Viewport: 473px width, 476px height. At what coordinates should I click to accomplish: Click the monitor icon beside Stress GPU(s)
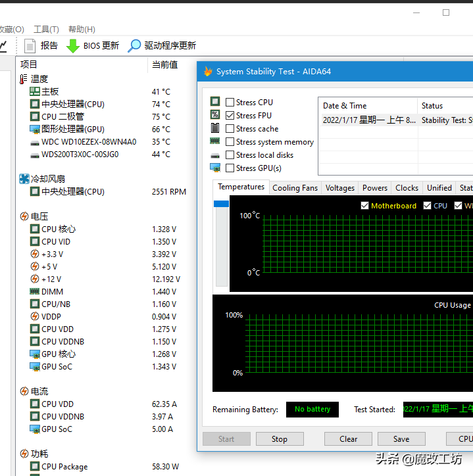point(215,168)
